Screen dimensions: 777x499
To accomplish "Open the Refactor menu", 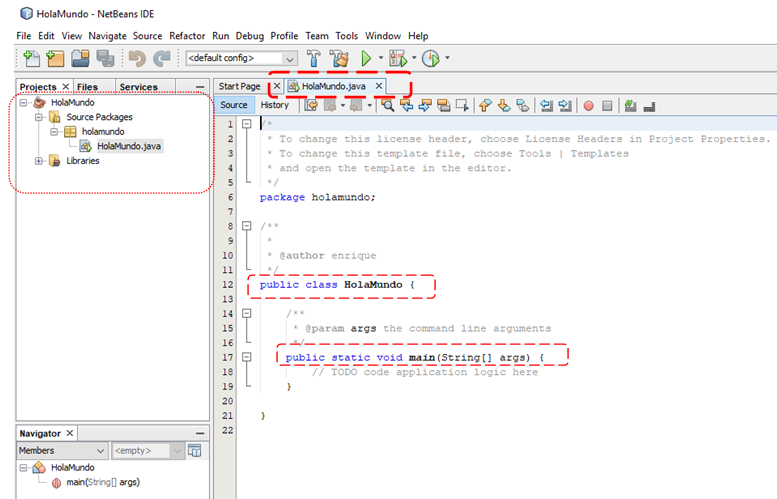I will [x=187, y=36].
